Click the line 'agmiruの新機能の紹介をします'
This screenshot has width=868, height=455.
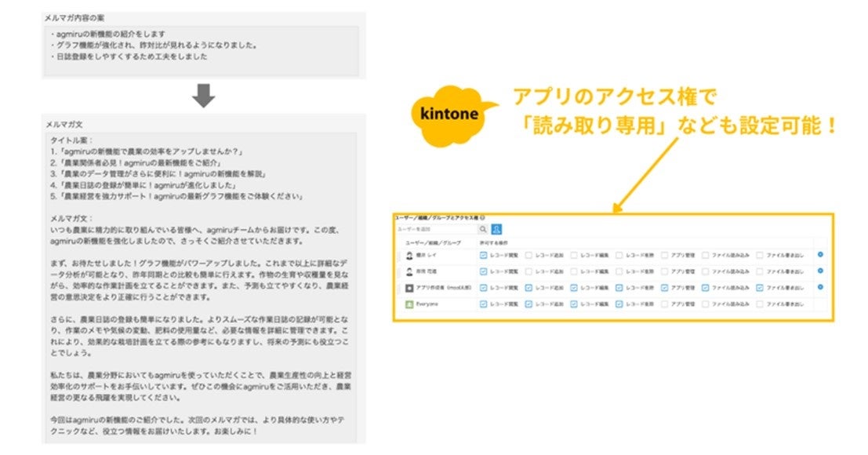107,35
